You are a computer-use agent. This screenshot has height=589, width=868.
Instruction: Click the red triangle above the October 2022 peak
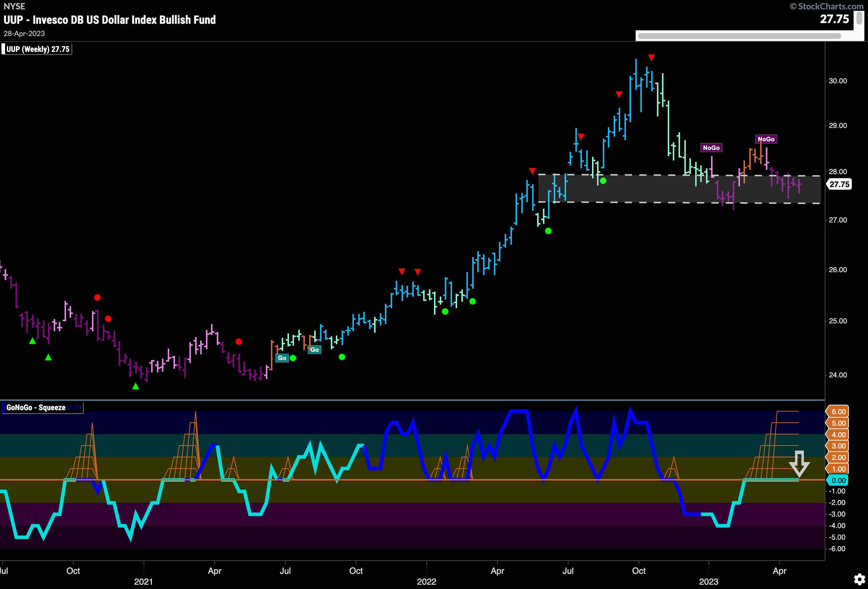(652, 57)
